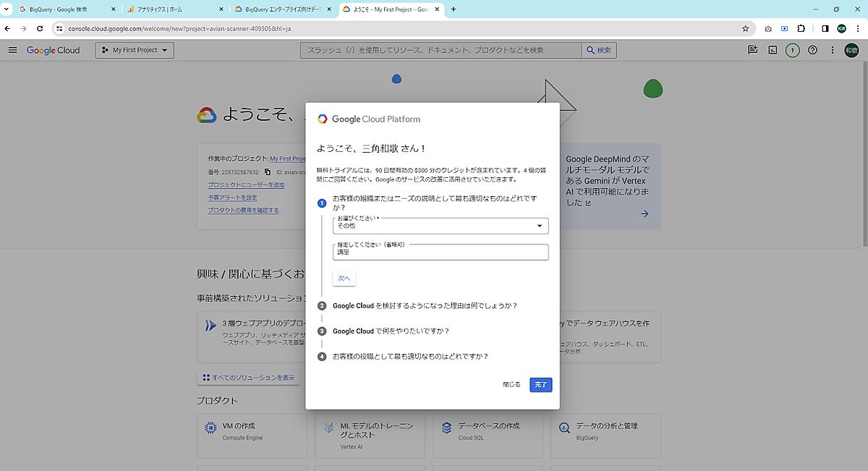Open the Cloud help question mark icon
The height and width of the screenshot is (471, 868).
click(812, 50)
